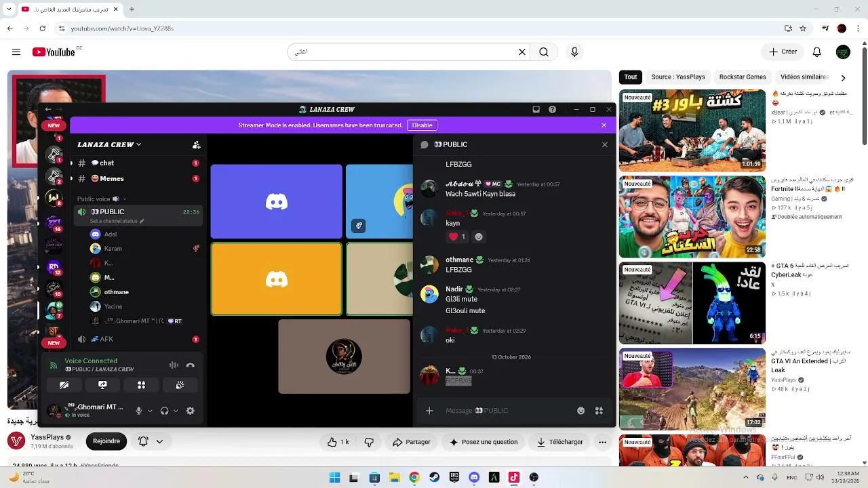Click Télécharger button under the video

[x=560, y=442]
